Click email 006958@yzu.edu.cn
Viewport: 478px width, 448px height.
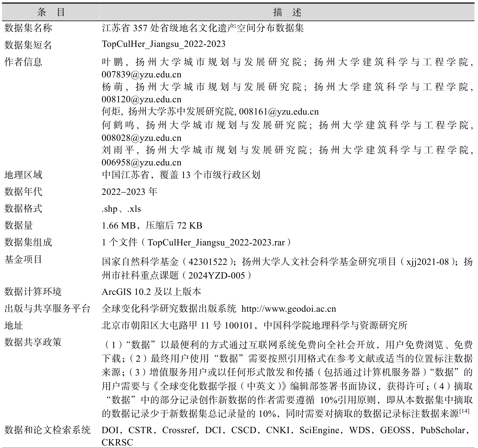coord(141,162)
